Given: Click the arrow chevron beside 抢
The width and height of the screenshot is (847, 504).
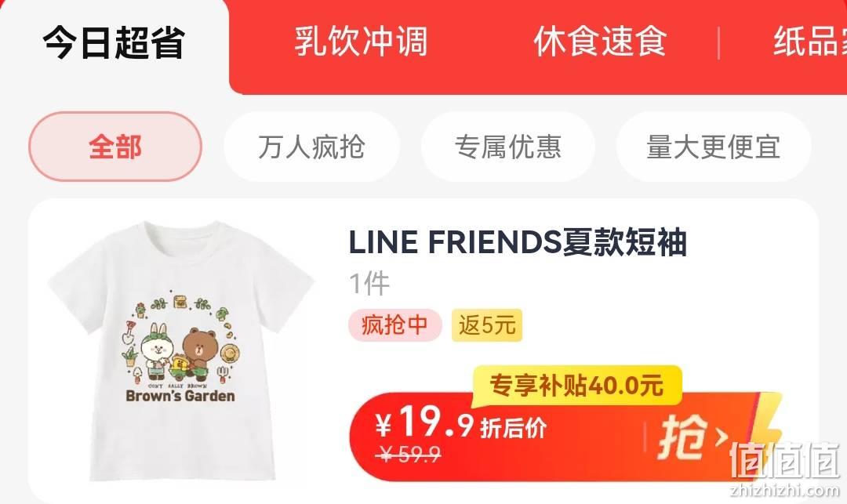Looking at the screenshot, I should pyautogui.click(x=722, y=437).
